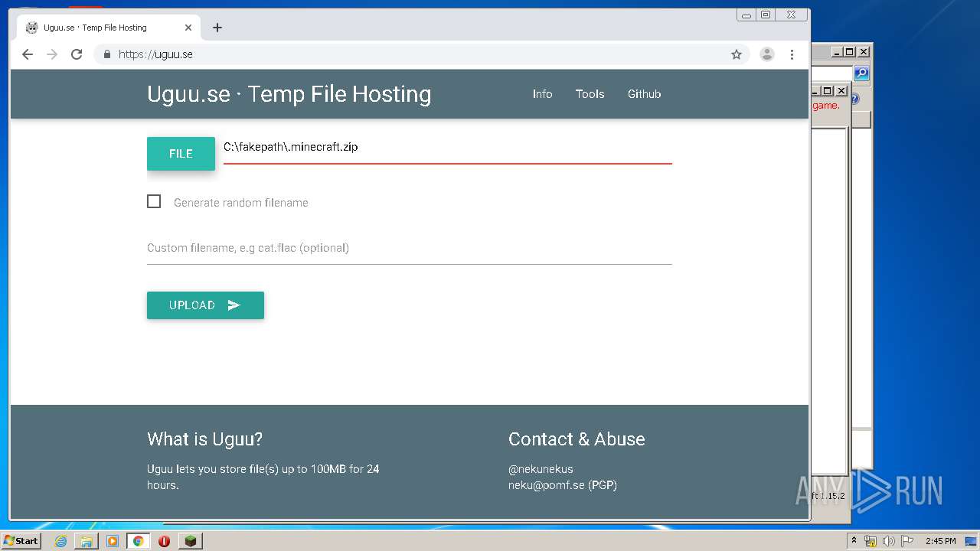Bookmark this page with the star icon
Screen dimensions: 980x551
(737, 54)
